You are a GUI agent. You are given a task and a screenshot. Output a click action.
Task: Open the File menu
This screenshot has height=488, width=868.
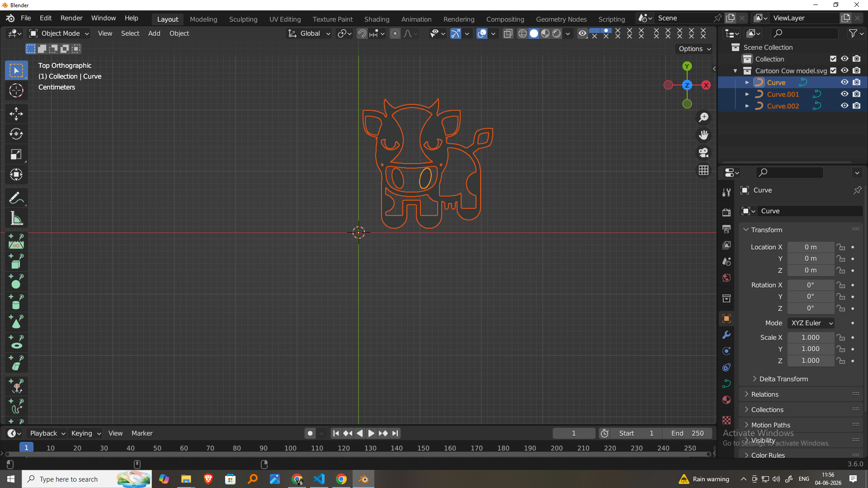point(26,18)
